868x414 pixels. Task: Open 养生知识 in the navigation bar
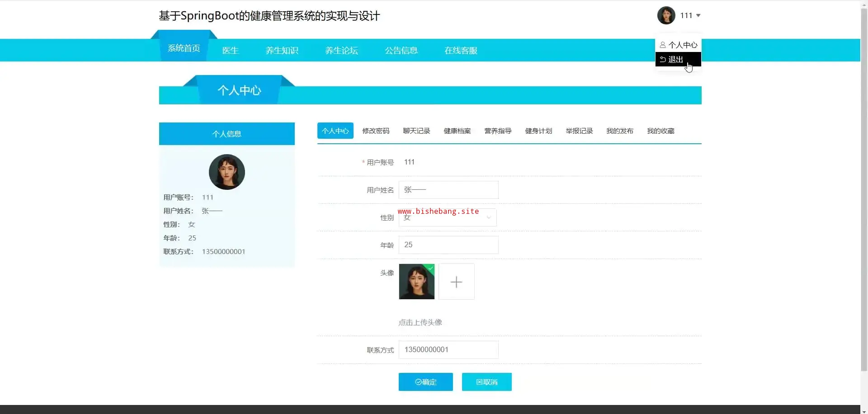[x=282, y=51]
